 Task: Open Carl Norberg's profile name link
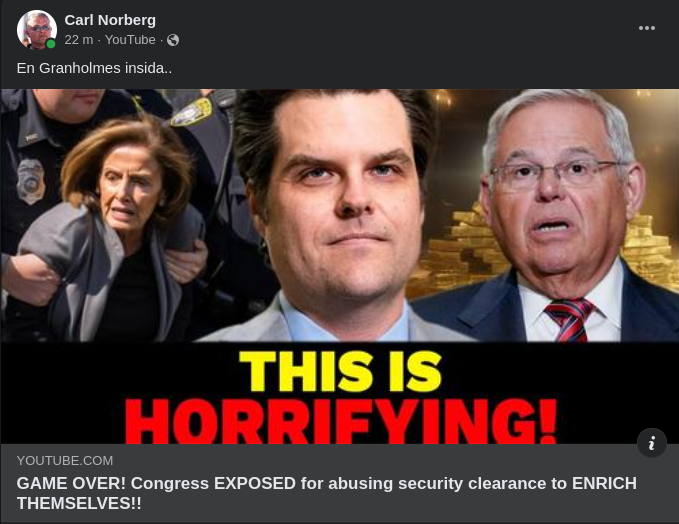point(110,20)
